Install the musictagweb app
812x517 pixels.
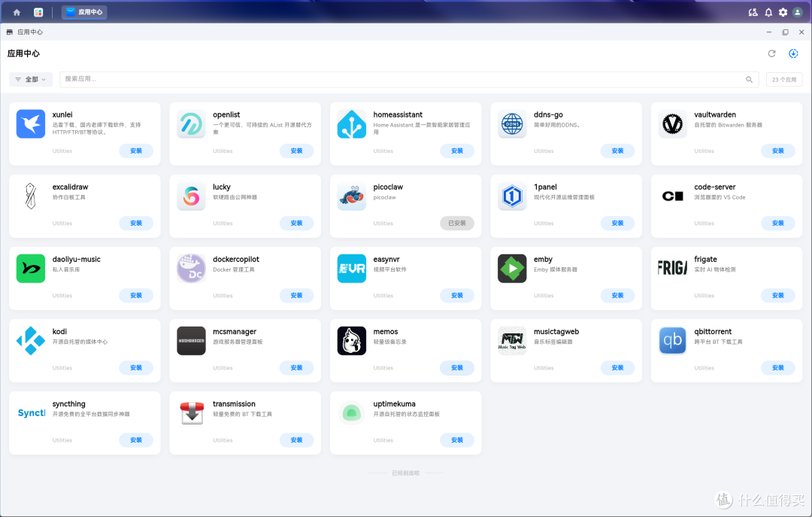click(618, 368)
